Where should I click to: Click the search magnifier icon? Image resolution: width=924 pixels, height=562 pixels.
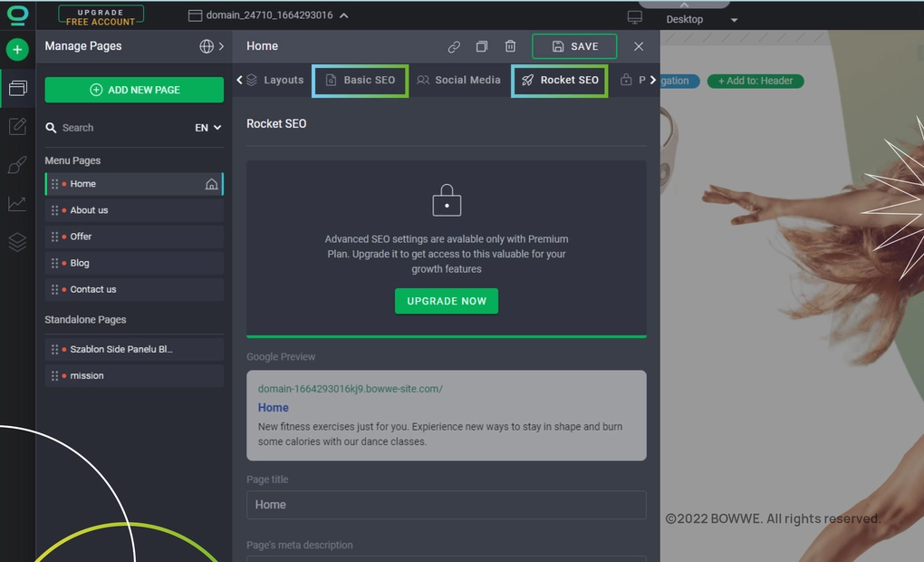[x=52, y=128]
